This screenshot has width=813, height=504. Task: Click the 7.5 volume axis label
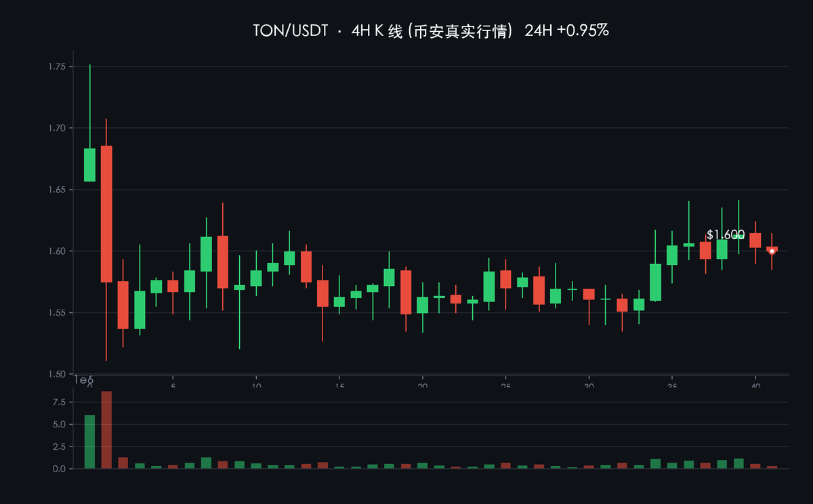pos(60,402)
